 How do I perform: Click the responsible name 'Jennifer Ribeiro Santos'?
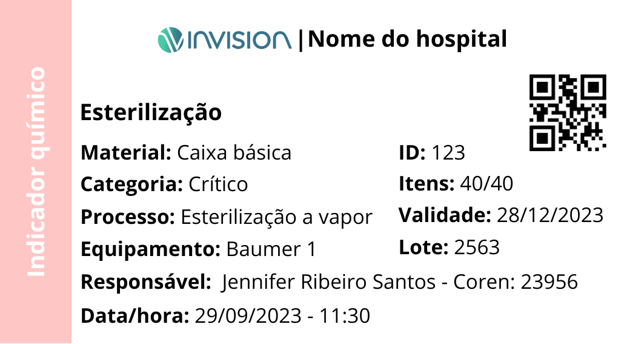(329, 282)
